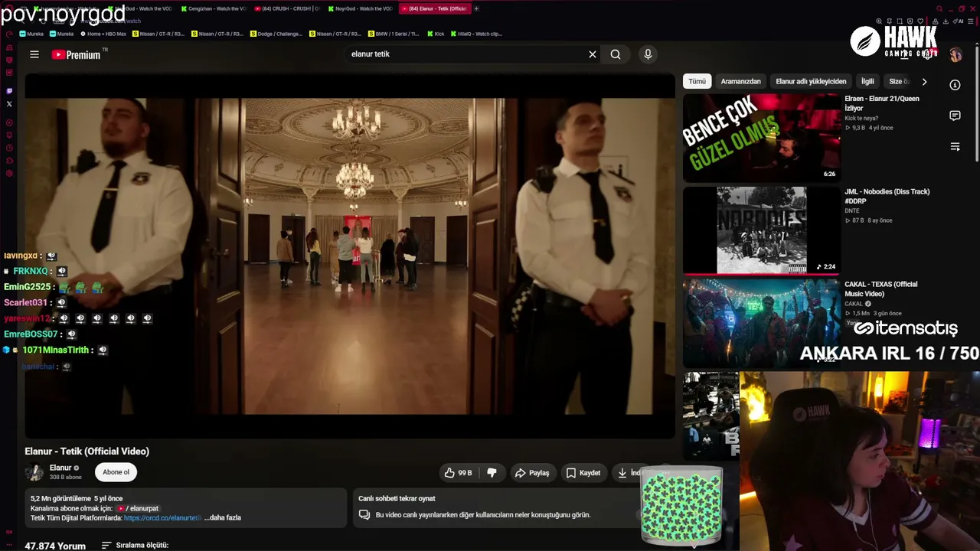Click the 'DNTE' channel name
This screenshot has width=980, height=551.
852,210
